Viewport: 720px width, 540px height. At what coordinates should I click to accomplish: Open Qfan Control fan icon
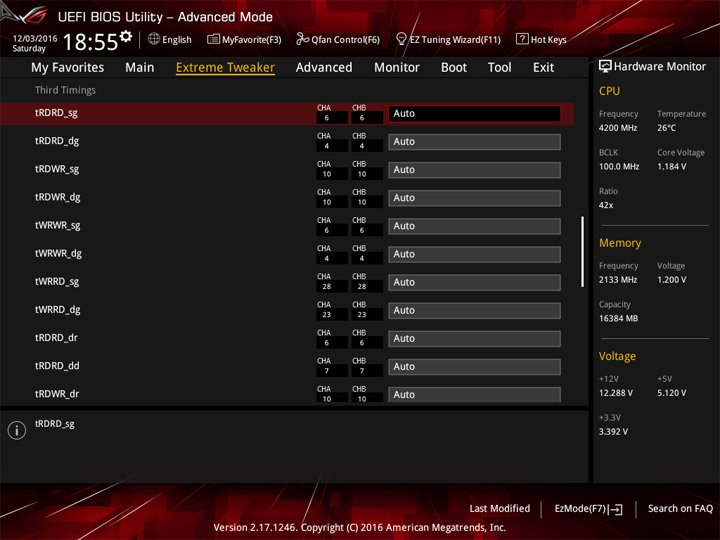pos(302,39)
